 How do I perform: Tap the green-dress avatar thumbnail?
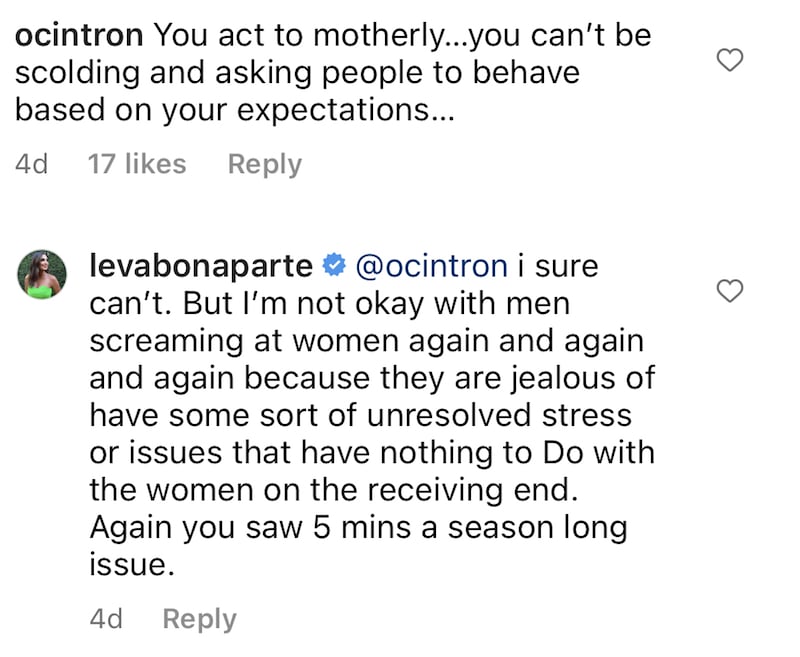coord(42,274)
